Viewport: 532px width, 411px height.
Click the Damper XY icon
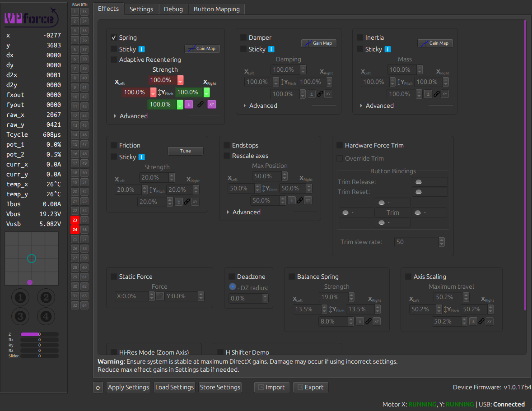click(328, 94)
